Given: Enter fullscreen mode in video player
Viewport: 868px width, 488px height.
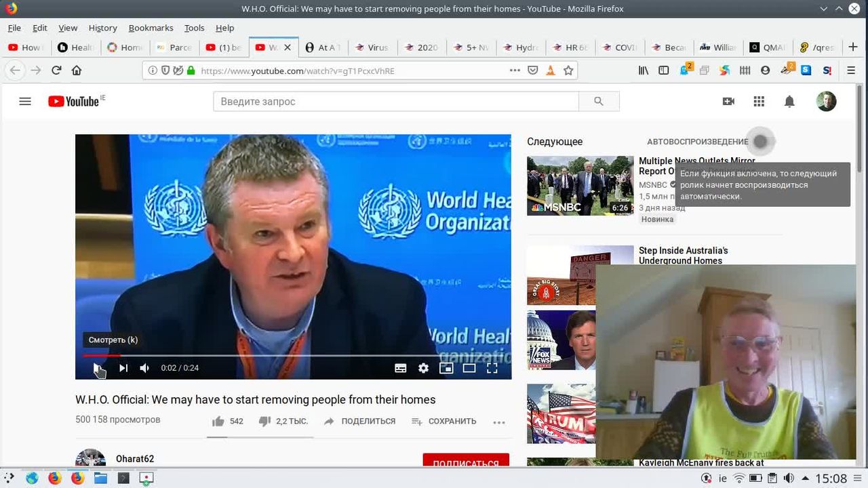Looking at the screenshot, I should (492, 368).
